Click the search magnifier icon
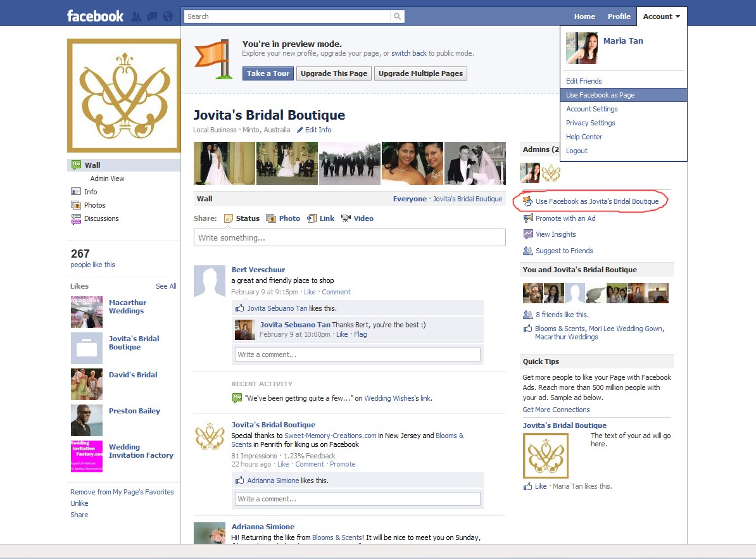This screenshot has height=559, width=756. pos(397,16)
